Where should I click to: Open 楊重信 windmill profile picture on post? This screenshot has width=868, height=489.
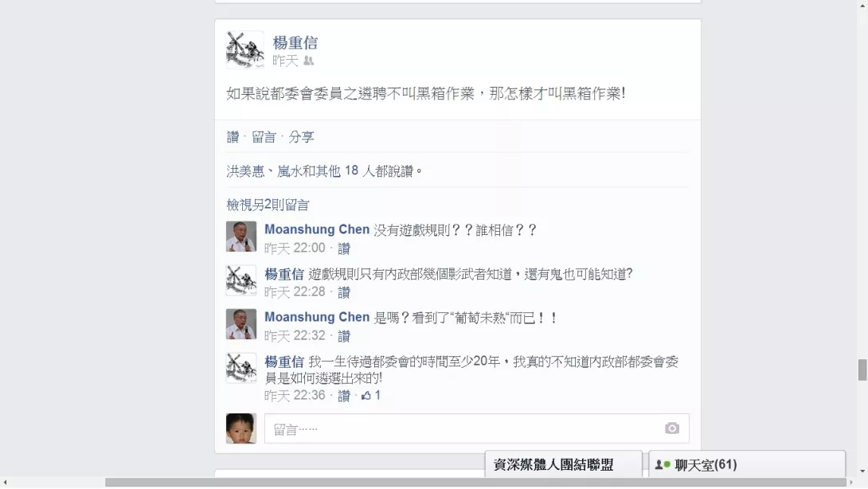pyautogui.click(x=244, y=50)
